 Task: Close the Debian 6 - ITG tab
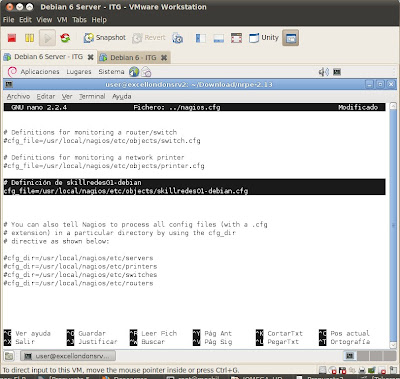click(x=164, y=58)
